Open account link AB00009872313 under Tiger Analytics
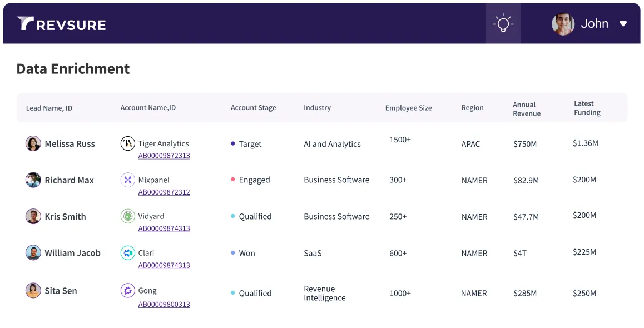The image size is (644, 328). 164,156
